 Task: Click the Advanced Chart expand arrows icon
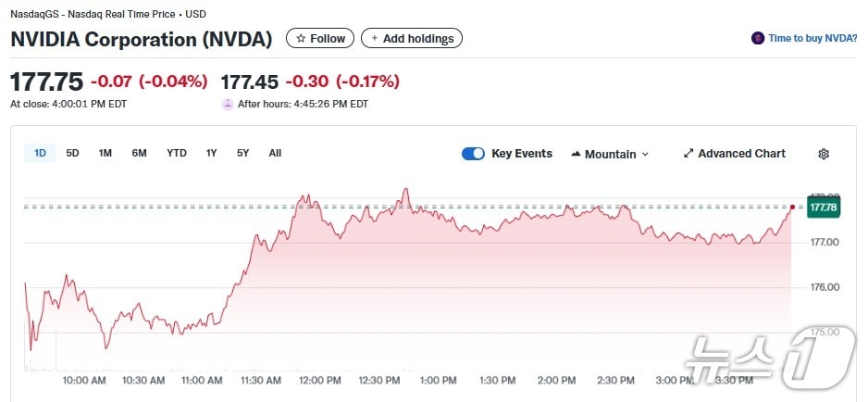pyautogui.click(x=688, y=154)
